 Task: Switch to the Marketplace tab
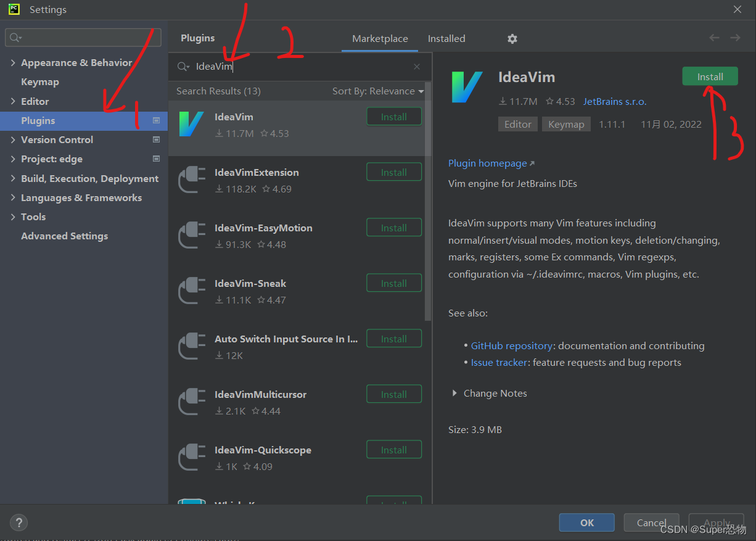pyautogui.click(x=380, y=39)
